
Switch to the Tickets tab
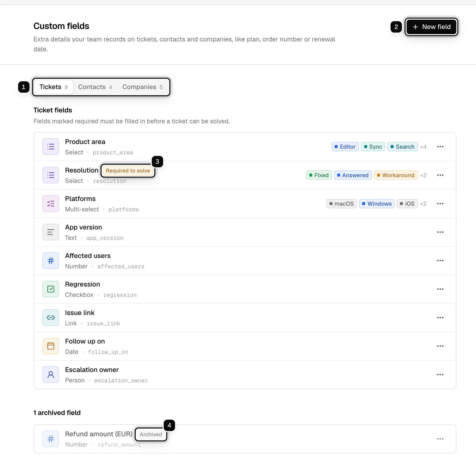pyautogui.click(x=54, y=87)
